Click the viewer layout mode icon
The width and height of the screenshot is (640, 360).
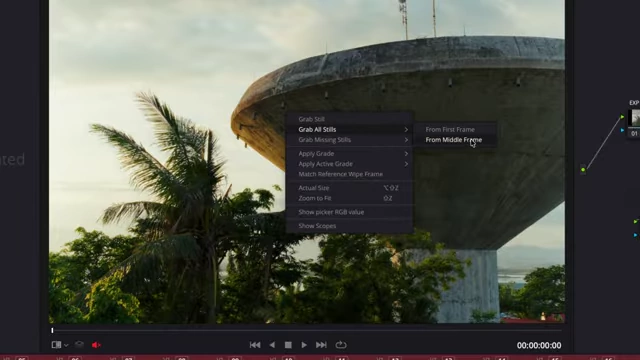pyautogui.click(x=56, y=345)
